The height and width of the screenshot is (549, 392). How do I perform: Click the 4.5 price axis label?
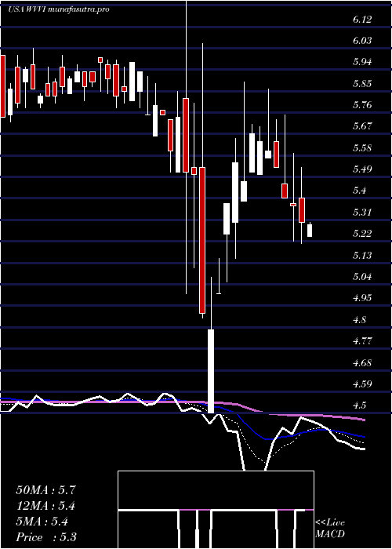[359, 405]
